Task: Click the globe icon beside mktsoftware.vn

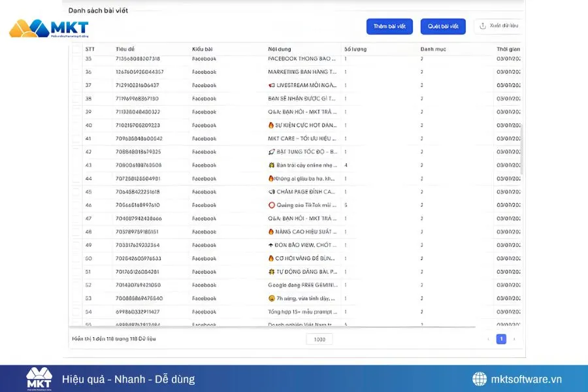Action: tap(480, 378)
